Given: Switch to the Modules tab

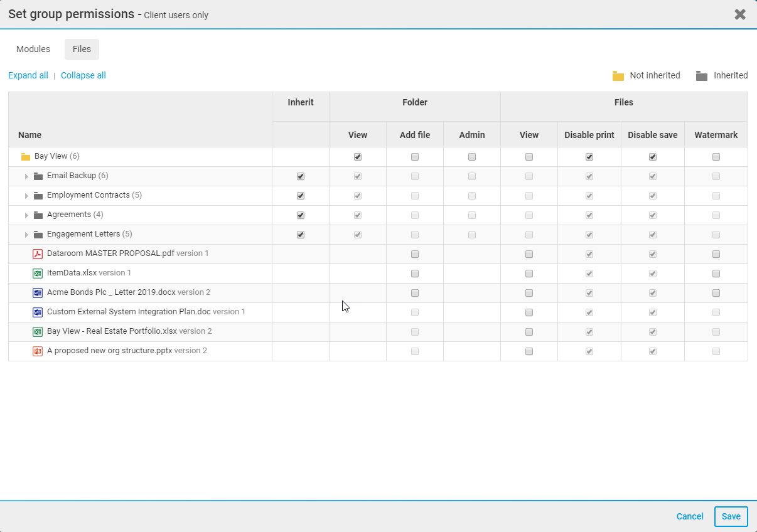Looking at the screenshot, I should point(33,50).
